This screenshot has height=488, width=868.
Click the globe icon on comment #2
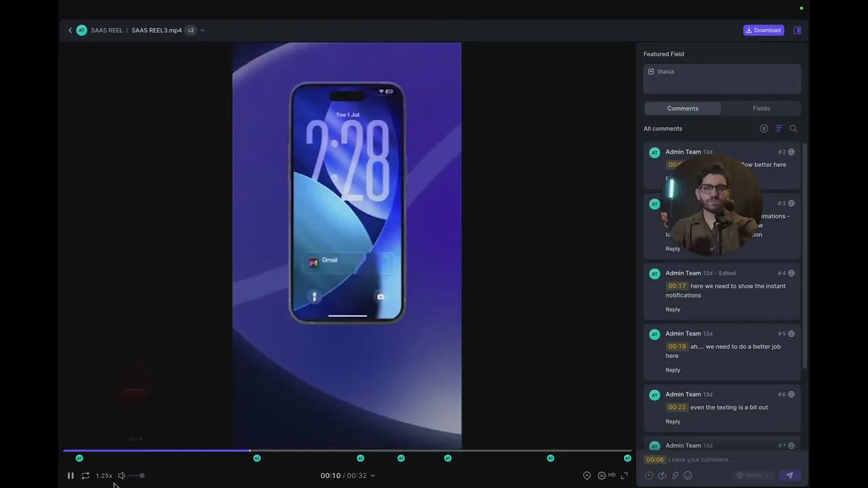coord(791,152)
